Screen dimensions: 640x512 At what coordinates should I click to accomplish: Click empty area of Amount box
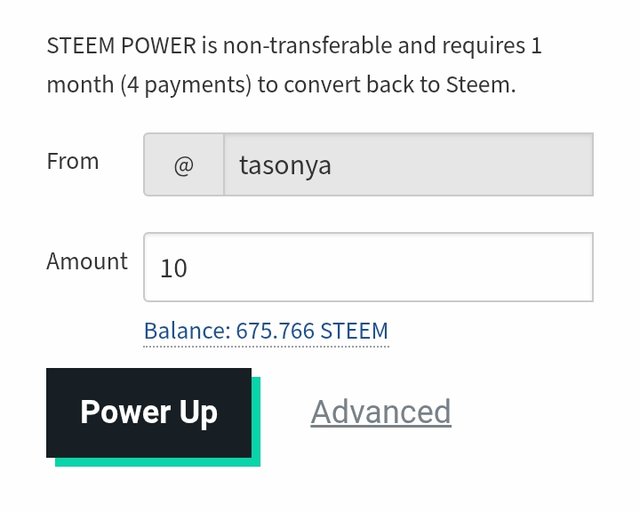[388, 267]
